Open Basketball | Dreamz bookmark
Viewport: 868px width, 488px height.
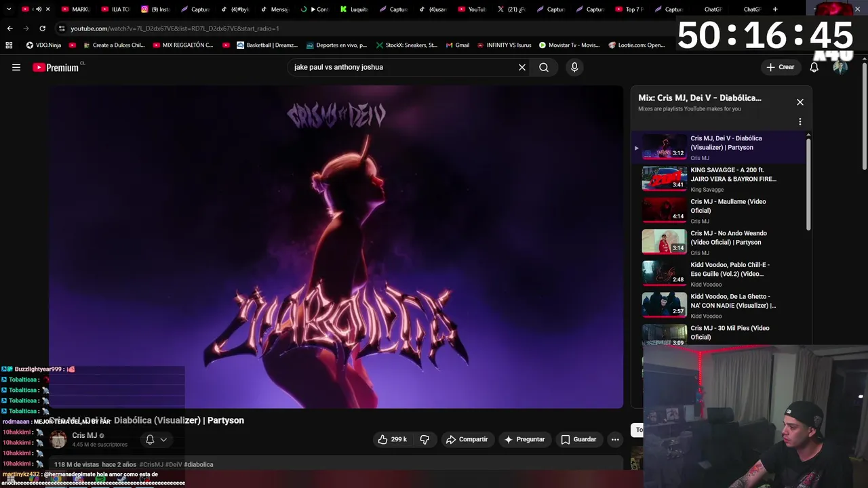[x=267, y=45]
